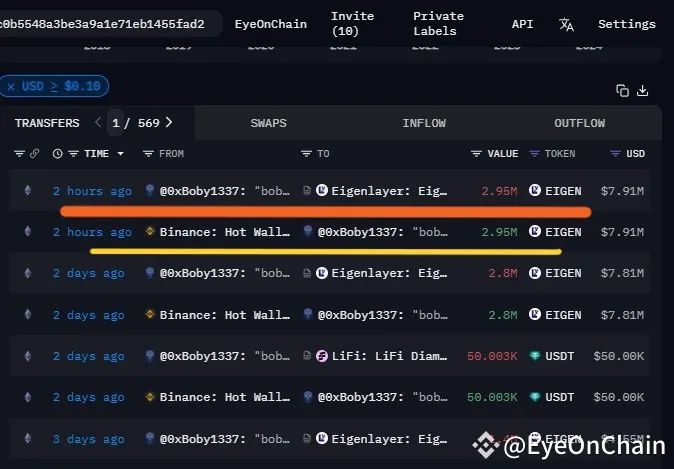Click the page number 1 field
This screenshot has height=469, width=674.
pos(116,123)
